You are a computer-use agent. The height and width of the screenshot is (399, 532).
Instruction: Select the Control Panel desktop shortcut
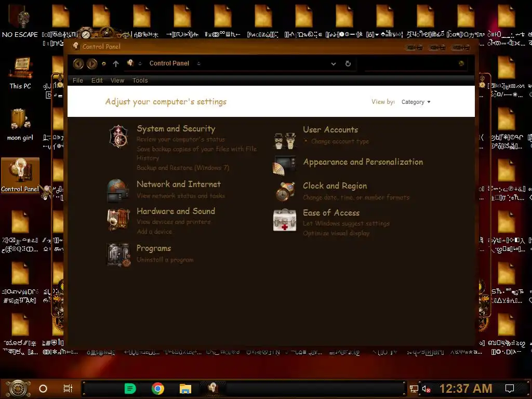point(20,176)
